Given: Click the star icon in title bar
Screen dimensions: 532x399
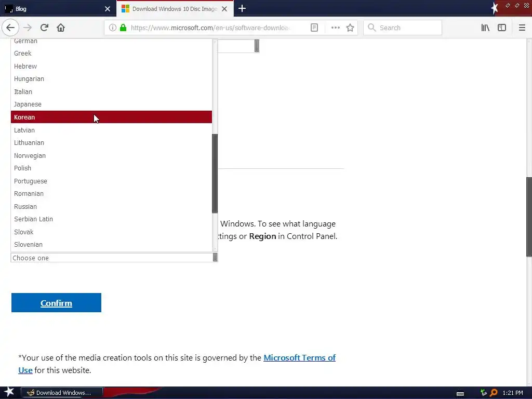Looking at the screenshot, I should [495, 8].
